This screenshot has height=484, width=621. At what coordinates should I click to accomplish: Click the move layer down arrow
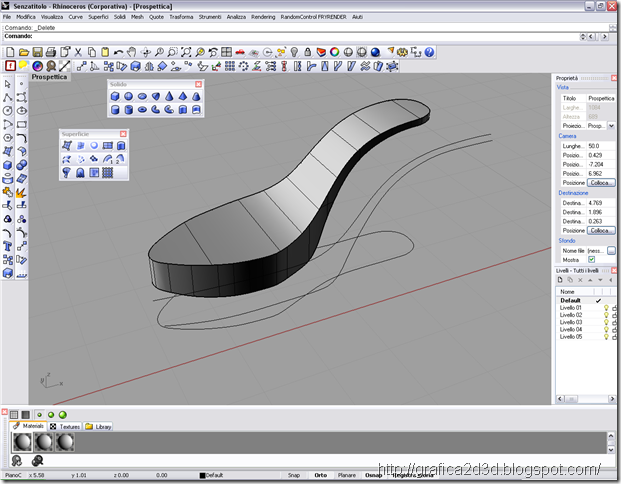click(600, 280)
